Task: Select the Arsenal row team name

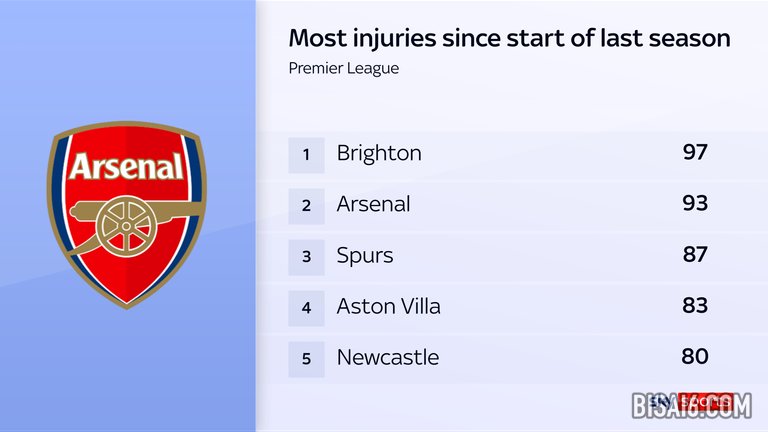Action: click(x=373, y=205)
